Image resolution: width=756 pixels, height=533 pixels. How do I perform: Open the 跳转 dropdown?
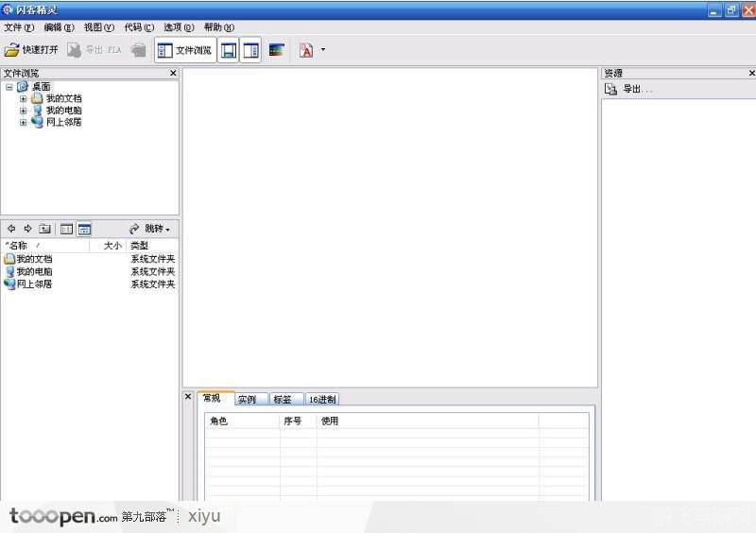point(150,229)
